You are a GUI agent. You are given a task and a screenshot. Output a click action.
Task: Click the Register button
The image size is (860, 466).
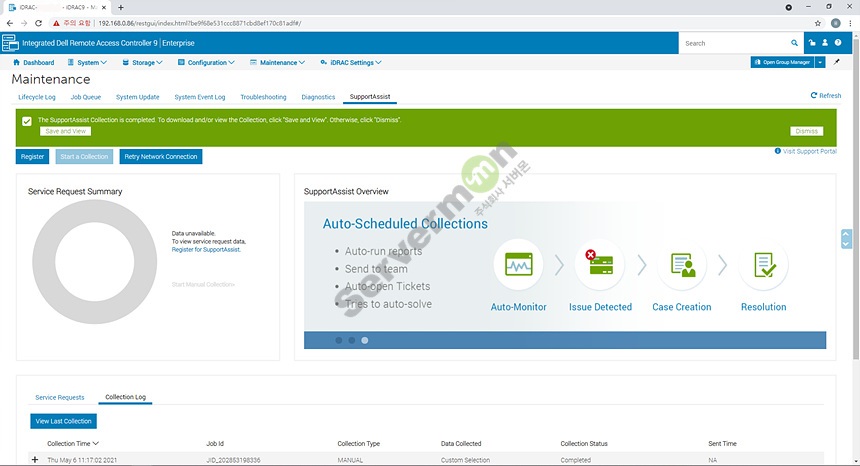[x=32, y=156]
